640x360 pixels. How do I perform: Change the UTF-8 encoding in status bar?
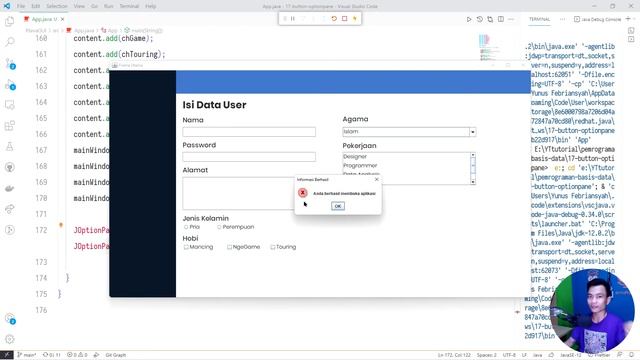coord(509,355)
